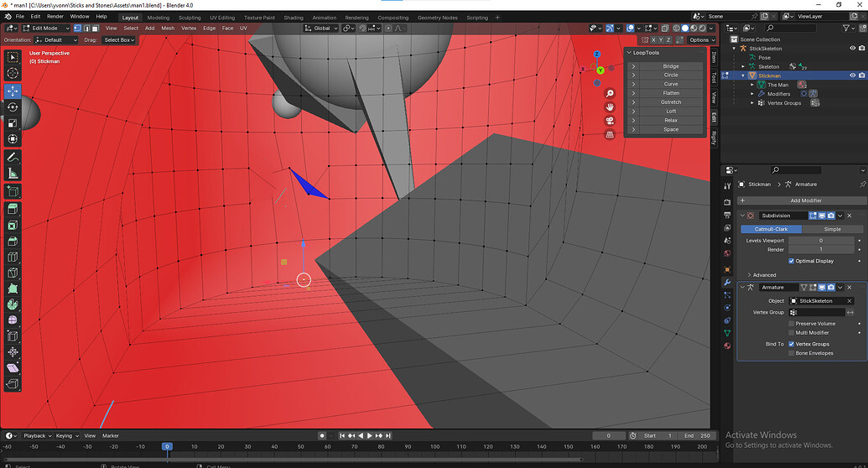Collapse the Armature modifier panel
The width and height of the screenshot is (868, 468).
click(743, 288)
